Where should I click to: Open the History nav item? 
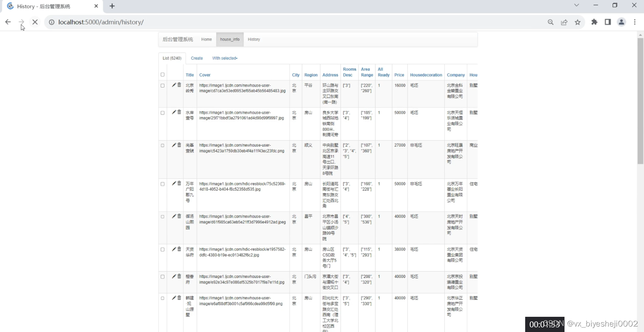(254, 39)
